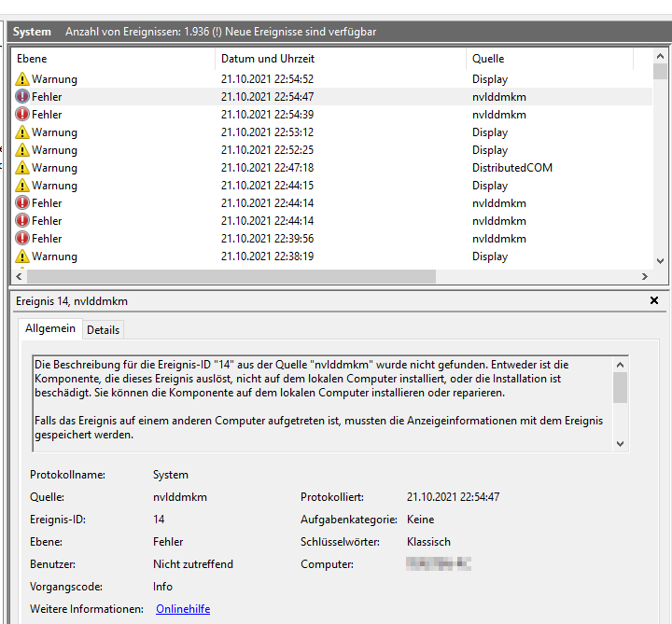Click the warning icon of the 22:54:52 event

21,79
